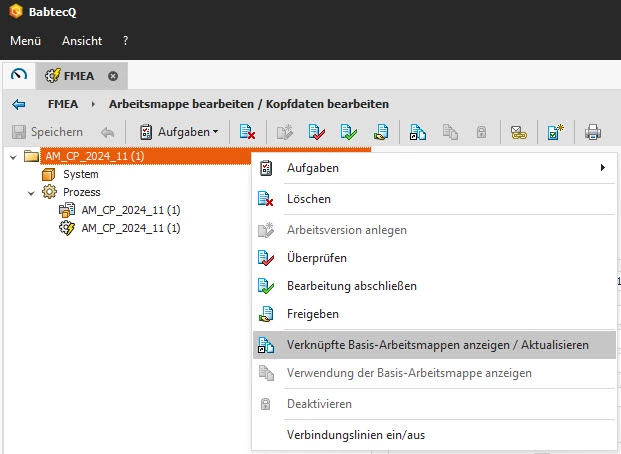Click toolbar Verwendung der Basis-Arbeitsmappe icon

coord(450,132)
